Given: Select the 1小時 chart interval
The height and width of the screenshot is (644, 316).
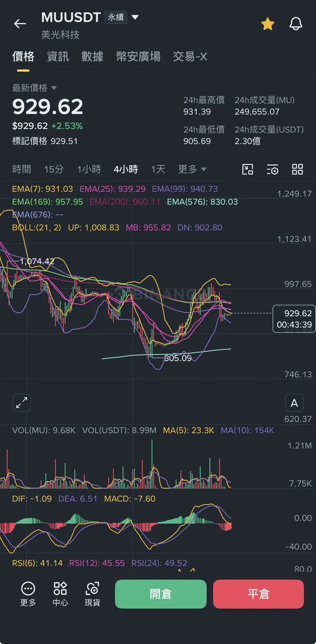Looking at the screenshot, I should tap(89, 169).
